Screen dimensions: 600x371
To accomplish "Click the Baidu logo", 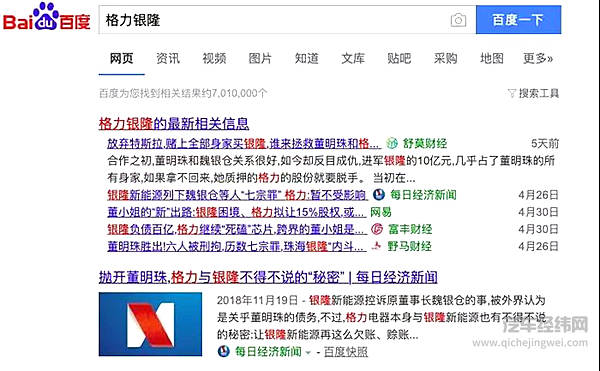I will (x=47, y=17).
